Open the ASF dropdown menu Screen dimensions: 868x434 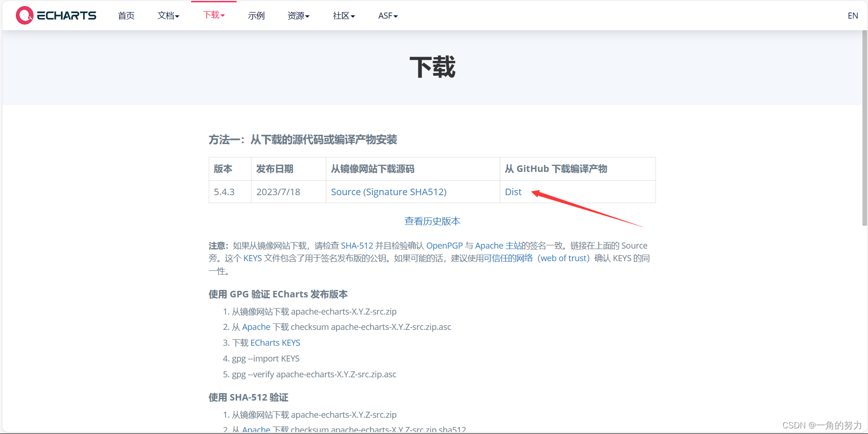[x=387, y=15]
